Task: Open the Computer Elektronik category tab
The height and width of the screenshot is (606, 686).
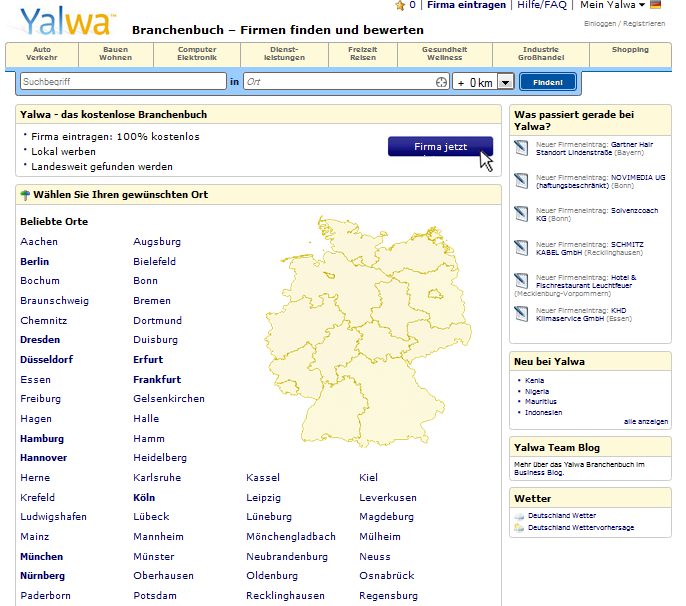Action: click(197, 54)
